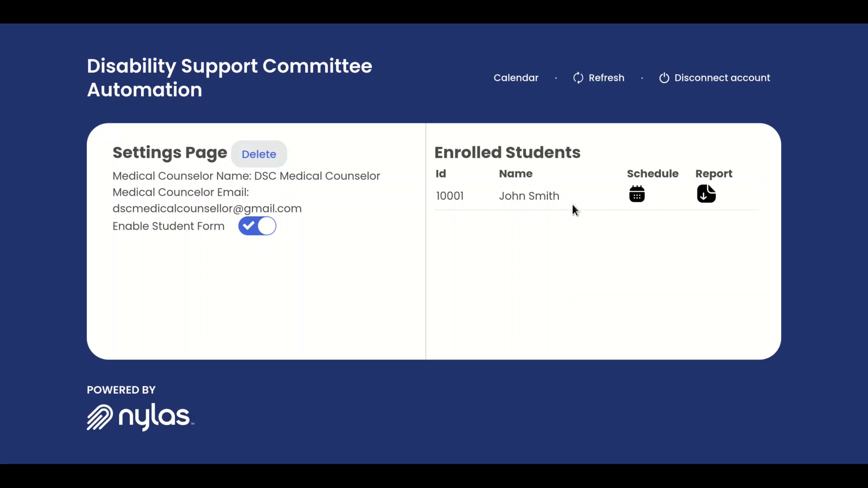The image size is (868, 488).
Task: Click the Disability Support Committee Automation title
Action: 230,78
